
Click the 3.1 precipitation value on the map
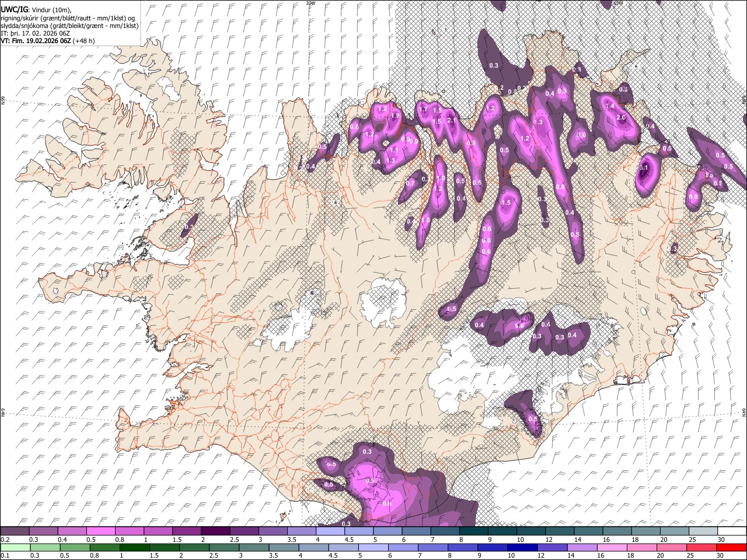pyautogui.click(x=644, y=167)
